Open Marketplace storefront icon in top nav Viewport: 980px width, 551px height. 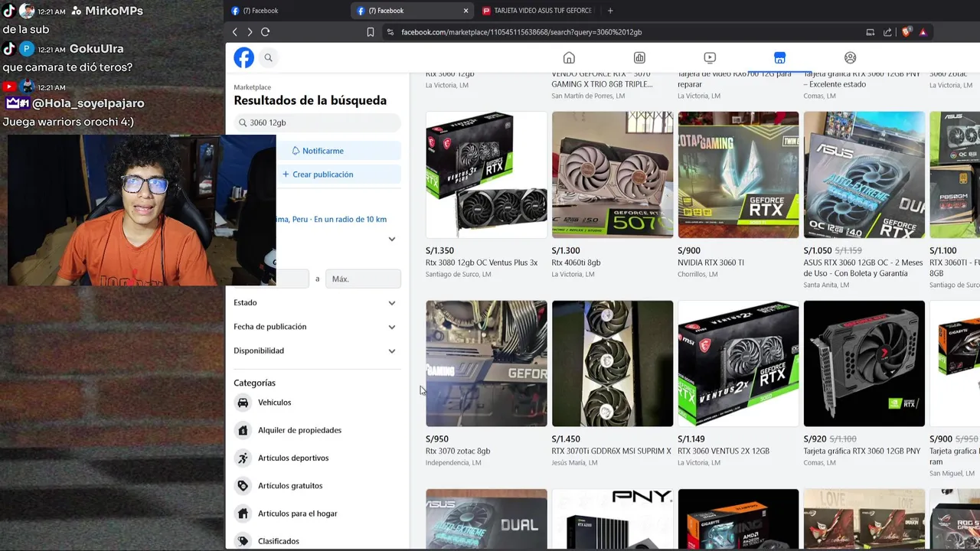(779, 57)
